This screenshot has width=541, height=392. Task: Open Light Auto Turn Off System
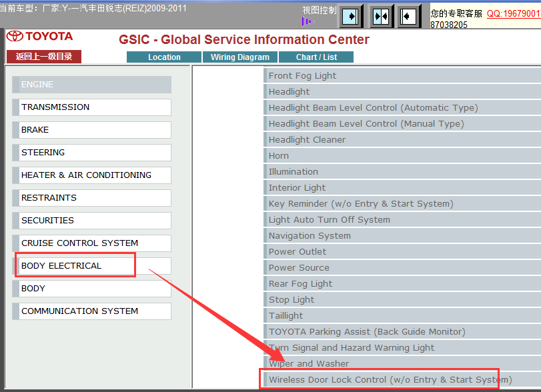pos(402,219)
